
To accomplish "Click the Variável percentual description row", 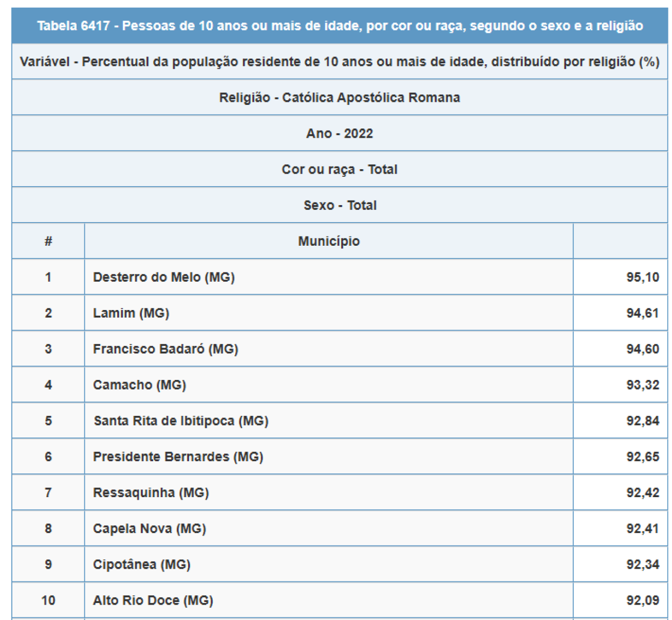I will [340, 62].
